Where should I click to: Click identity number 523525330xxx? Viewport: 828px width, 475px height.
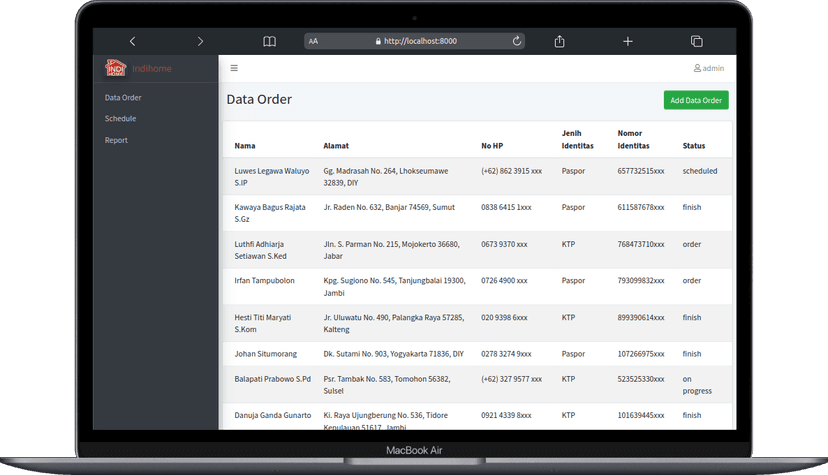point(641,379)
